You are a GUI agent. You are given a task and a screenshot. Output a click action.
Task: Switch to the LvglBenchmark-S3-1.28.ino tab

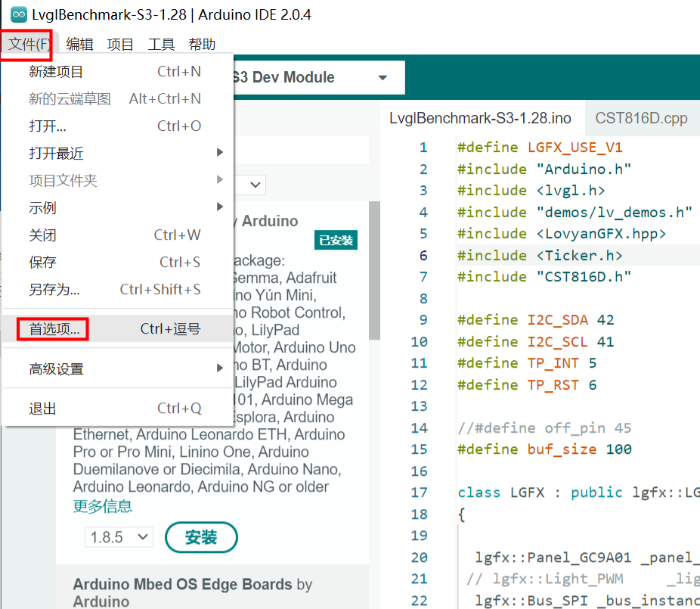[480, 118]
